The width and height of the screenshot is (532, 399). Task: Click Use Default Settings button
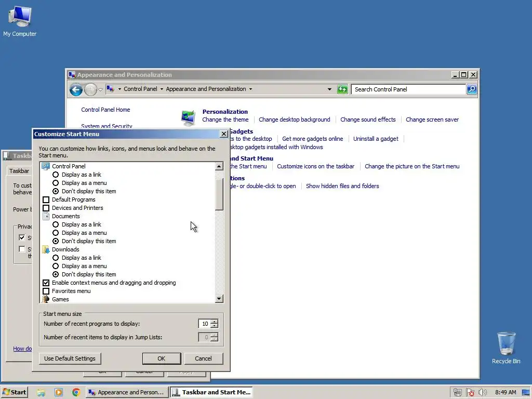pos(70,358)
